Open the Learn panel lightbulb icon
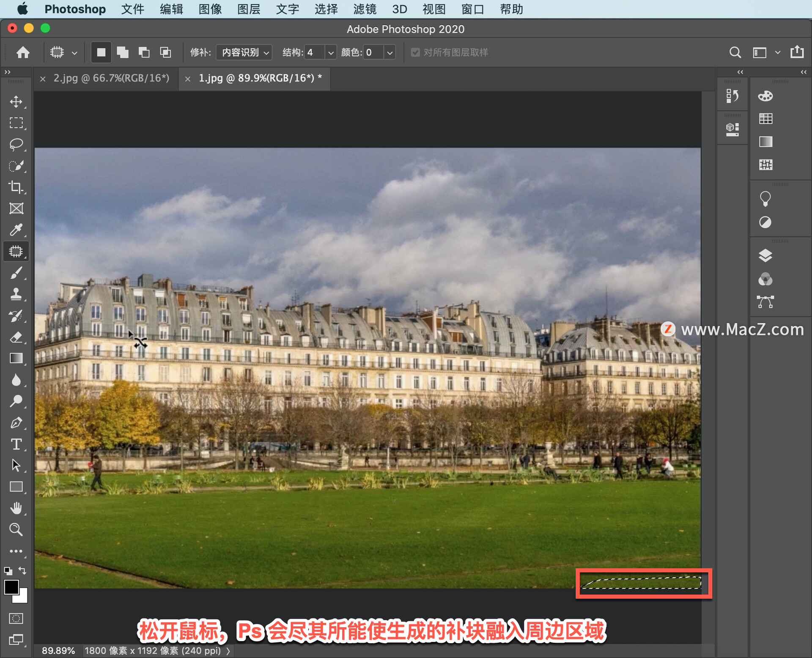Image resolution: width=812 pixels, height=658 pixels. pyautogui.click(x=765, y=199)
